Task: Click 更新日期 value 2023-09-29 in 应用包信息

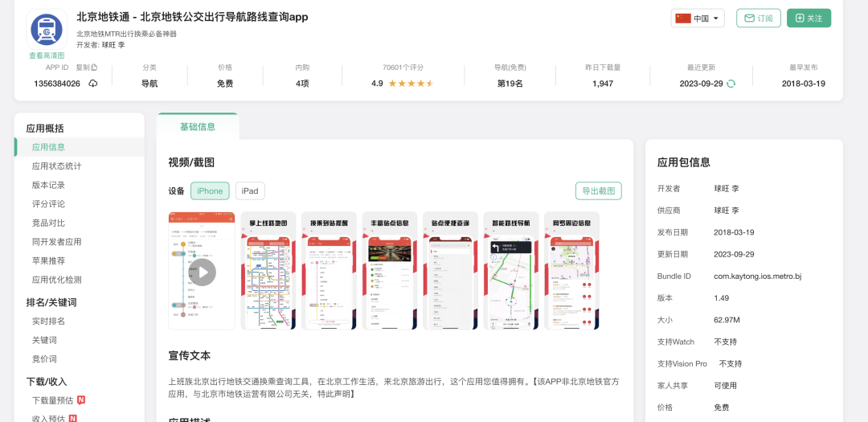Action: (734, 254)
